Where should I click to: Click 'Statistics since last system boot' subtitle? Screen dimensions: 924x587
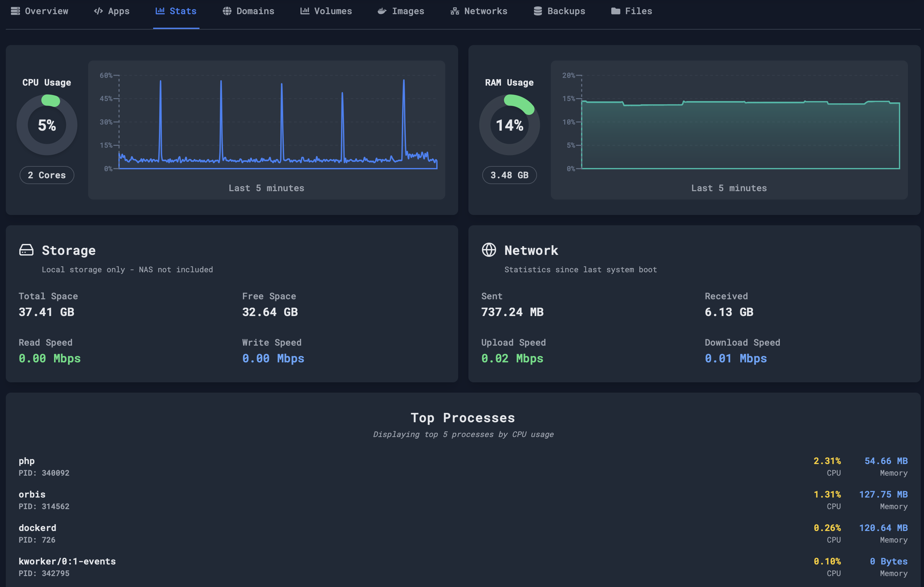(581, 269)
